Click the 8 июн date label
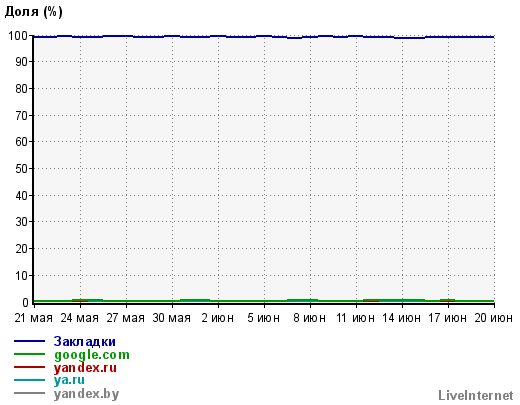The image size is (520, 405). click(x=310, y=318)
